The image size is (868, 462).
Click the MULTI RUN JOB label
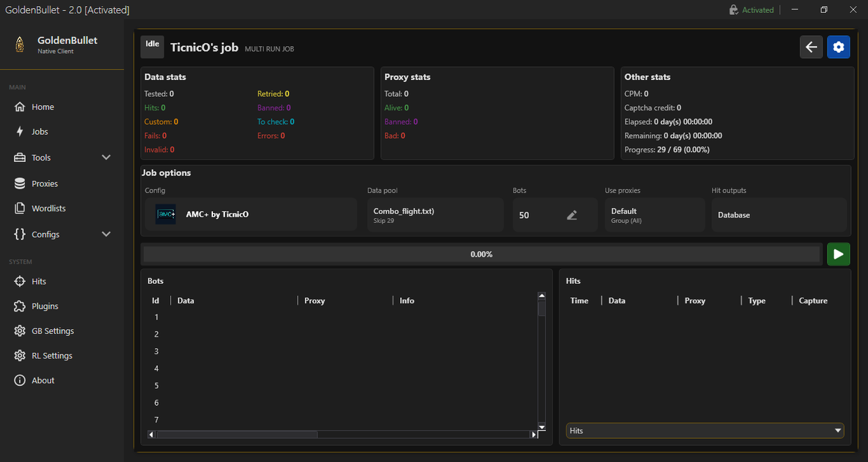pyautogui.click(x=269, y=49)
